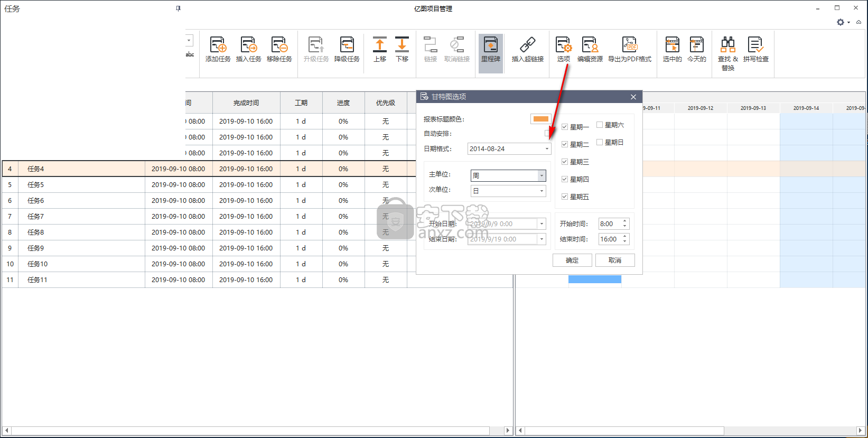Image resolution: width=868 pixels, height=438 pixels.
Task: Open the font dropdown at ribbon left edge
Action: click(x=190, y=40)
